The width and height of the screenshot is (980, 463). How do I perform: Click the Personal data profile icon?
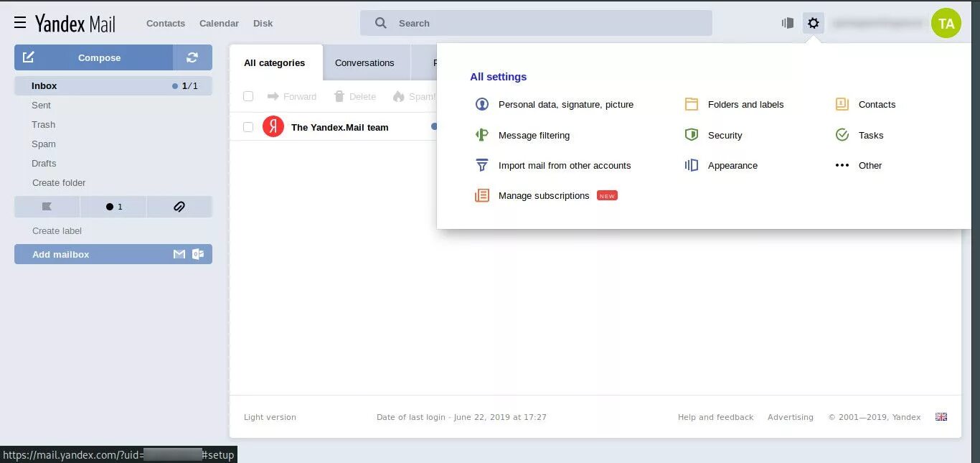pyautogui.click(x=482, y=104)
